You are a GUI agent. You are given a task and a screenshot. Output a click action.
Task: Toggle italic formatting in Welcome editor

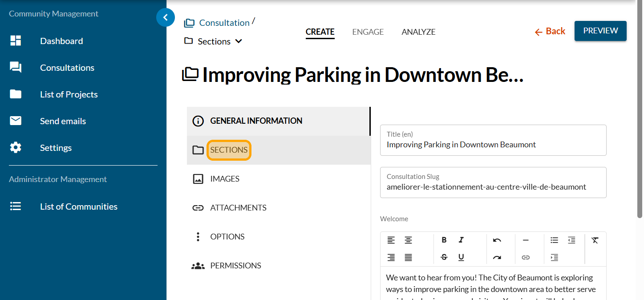click(461, 240)
